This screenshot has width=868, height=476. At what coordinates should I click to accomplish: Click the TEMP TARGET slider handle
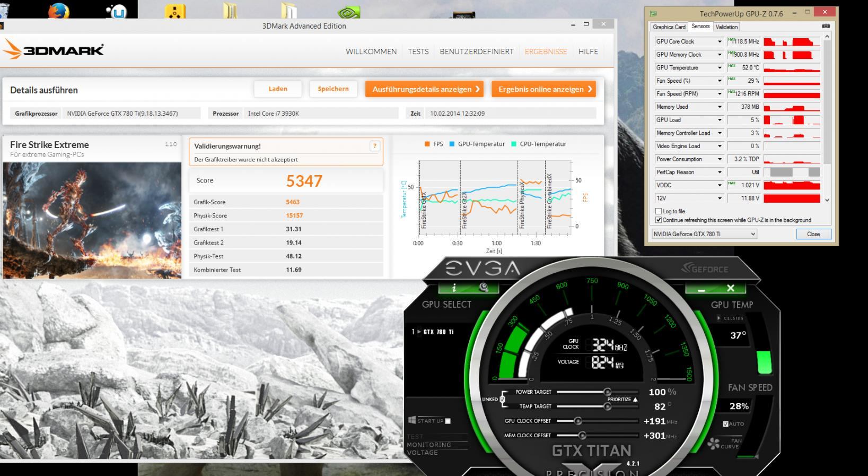607,406
